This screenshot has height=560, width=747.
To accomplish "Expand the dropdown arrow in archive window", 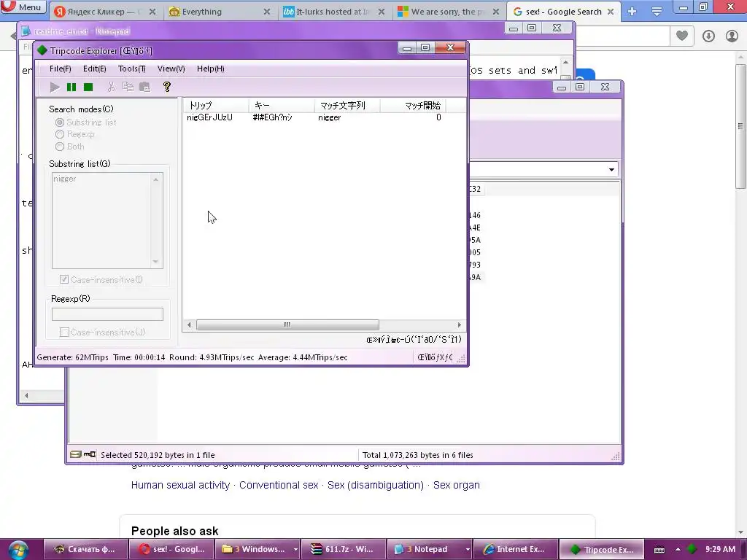I will (x=611, y=169).
